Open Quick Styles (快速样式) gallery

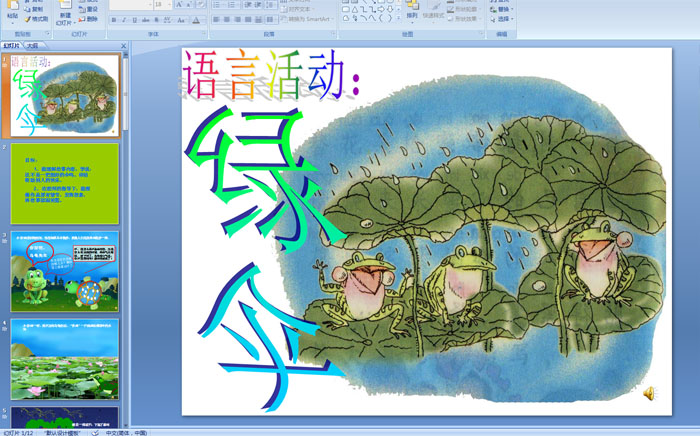433,11
